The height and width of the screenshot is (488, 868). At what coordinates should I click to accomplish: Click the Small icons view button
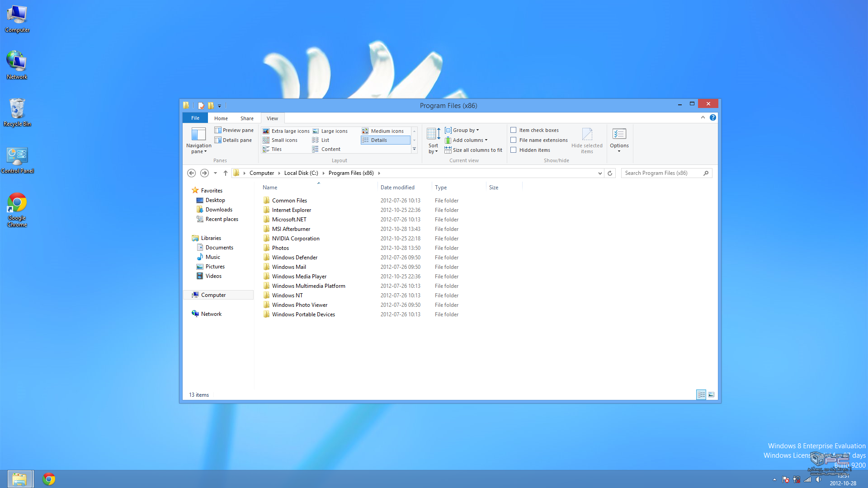[284, 140]
